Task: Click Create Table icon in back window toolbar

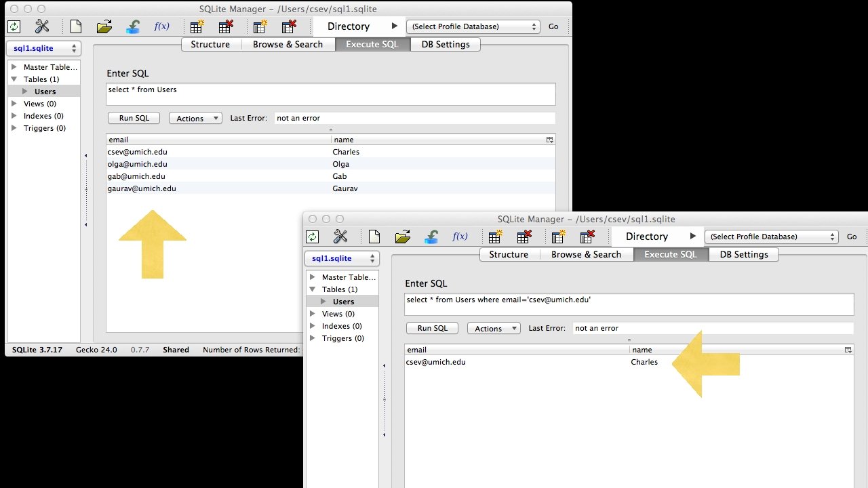Action: coord(197,26)
